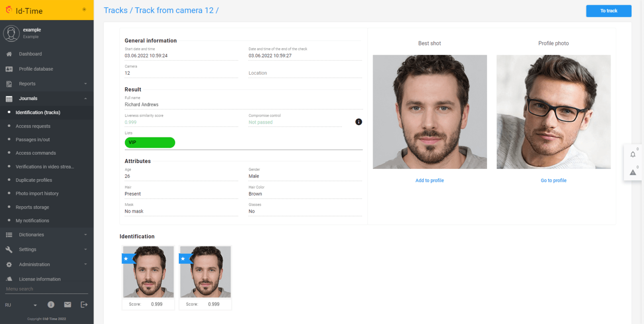Screen dimensions: 644x324
Task: Open the notifications bell icon
Action: 633,154
